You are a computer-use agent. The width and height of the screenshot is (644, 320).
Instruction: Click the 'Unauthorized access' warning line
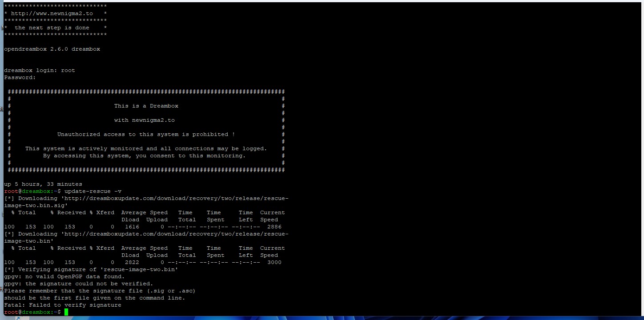coord(146,134)
